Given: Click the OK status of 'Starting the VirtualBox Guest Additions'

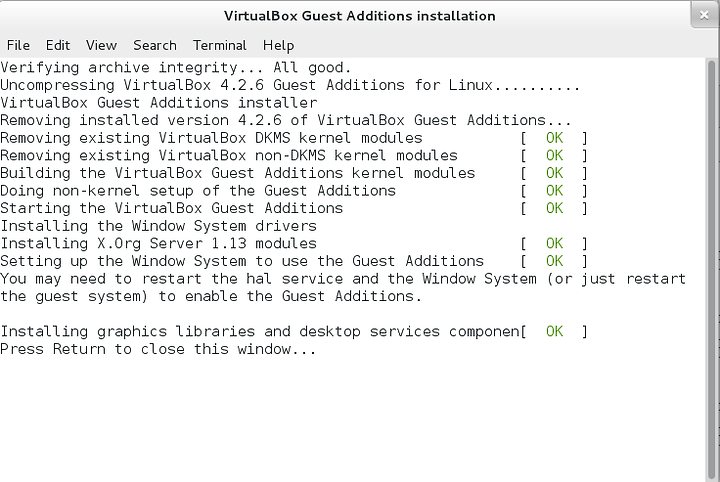Looking at the screenshot, I should point(555,208).
